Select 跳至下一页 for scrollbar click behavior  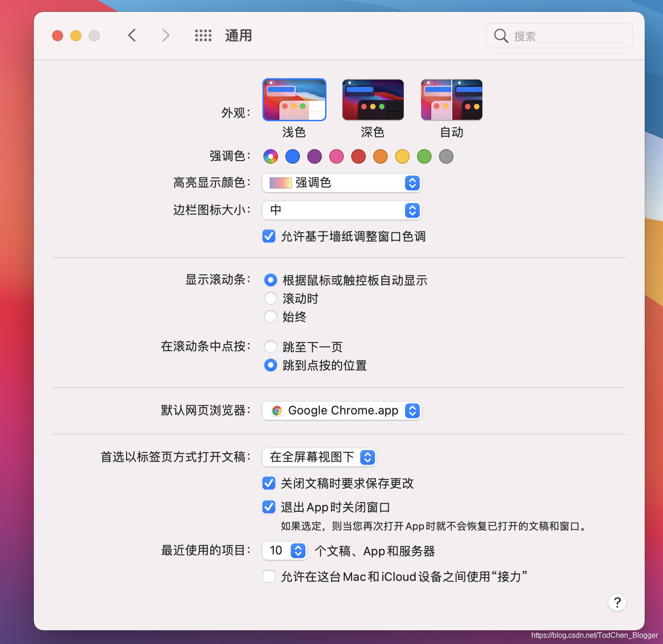point(271,347)
